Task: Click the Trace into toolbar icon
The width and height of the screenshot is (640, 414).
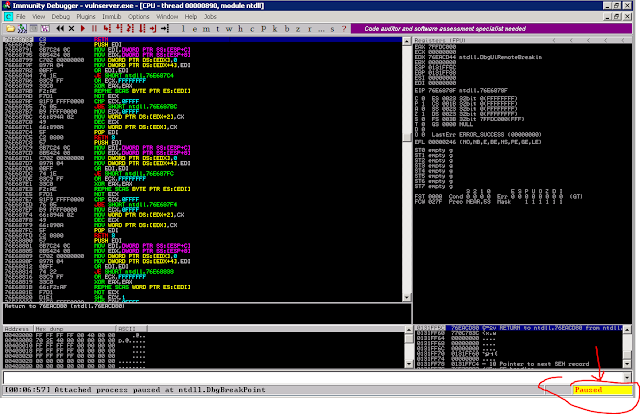Action: (x=130, y=29)
